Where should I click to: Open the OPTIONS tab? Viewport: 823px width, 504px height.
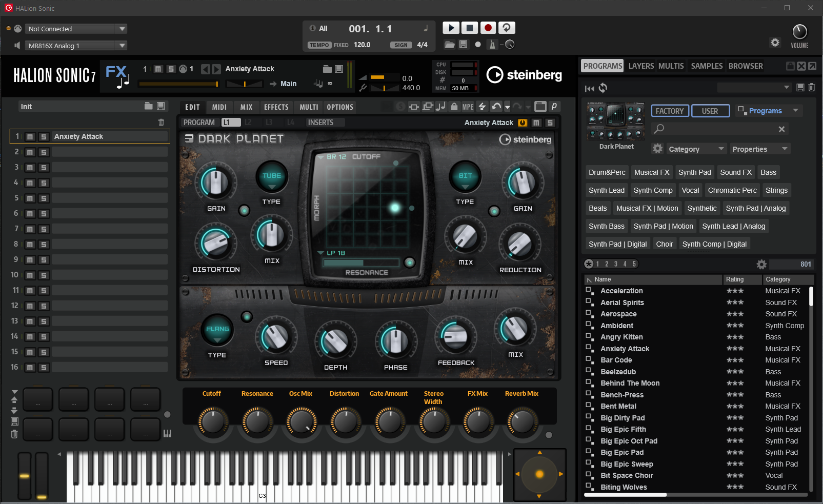[x=340, y=107]
